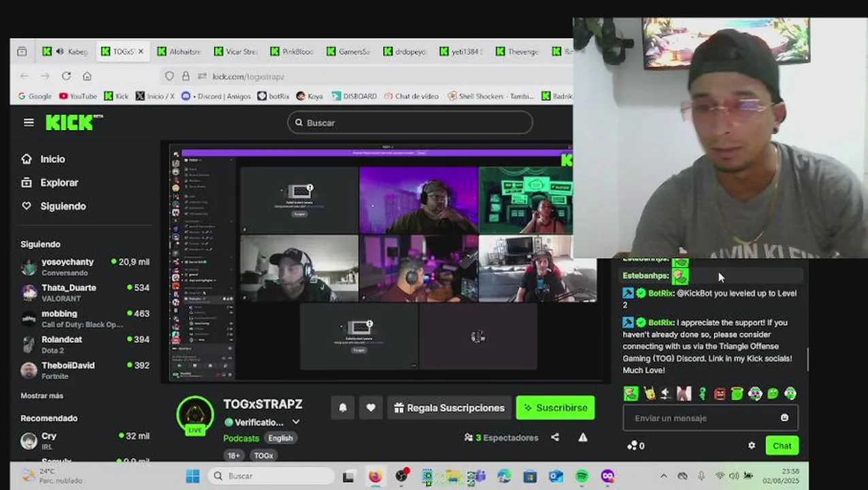Click the KICK logo

[73, 122]
